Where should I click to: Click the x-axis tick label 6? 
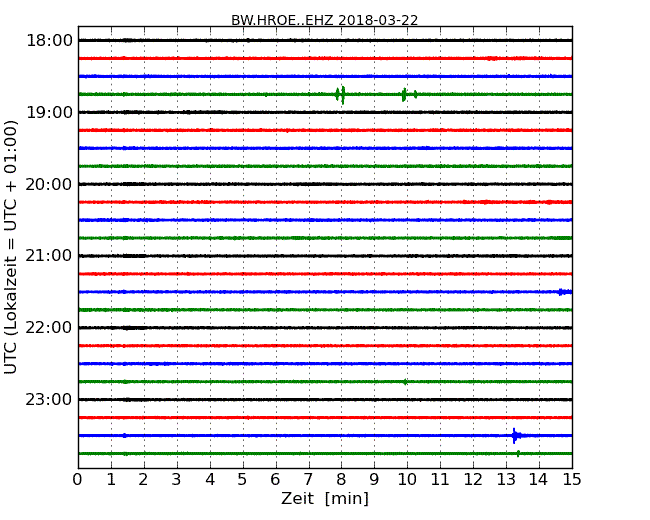point(276,480)
